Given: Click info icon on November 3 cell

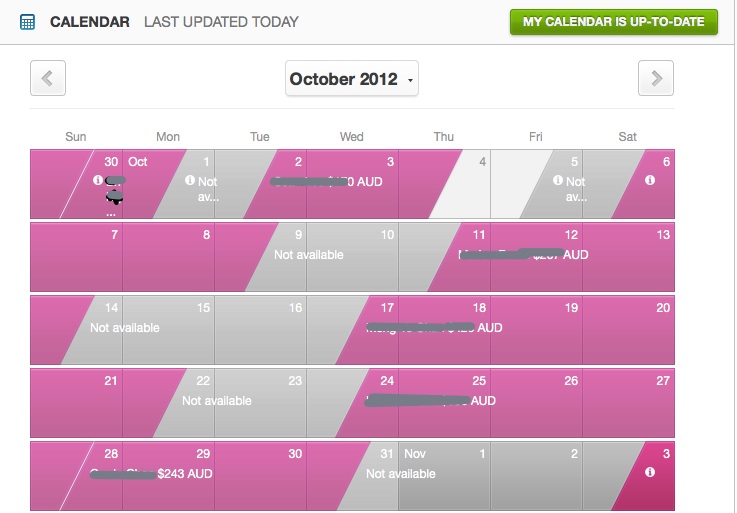Looking at the screenshot, I should pos(650,472).
